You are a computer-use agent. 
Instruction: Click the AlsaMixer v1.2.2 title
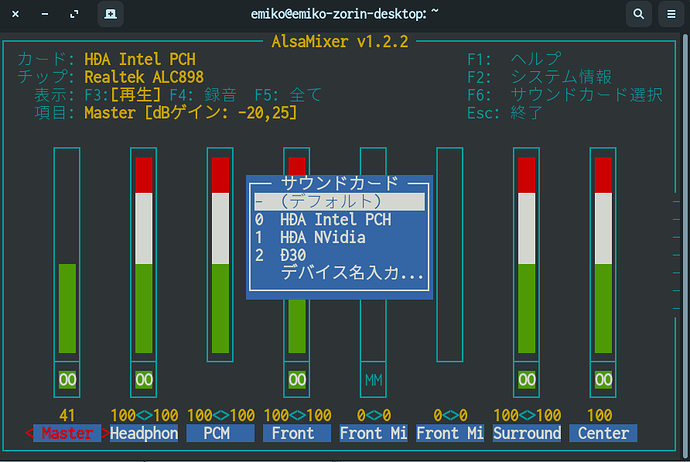pos(340,41)
